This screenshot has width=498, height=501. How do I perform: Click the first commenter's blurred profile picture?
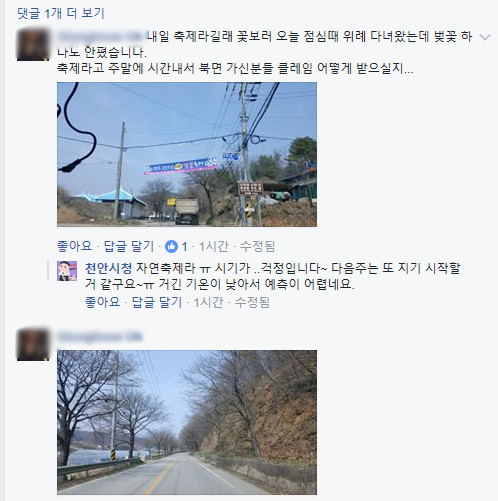(x=33, y=45)
